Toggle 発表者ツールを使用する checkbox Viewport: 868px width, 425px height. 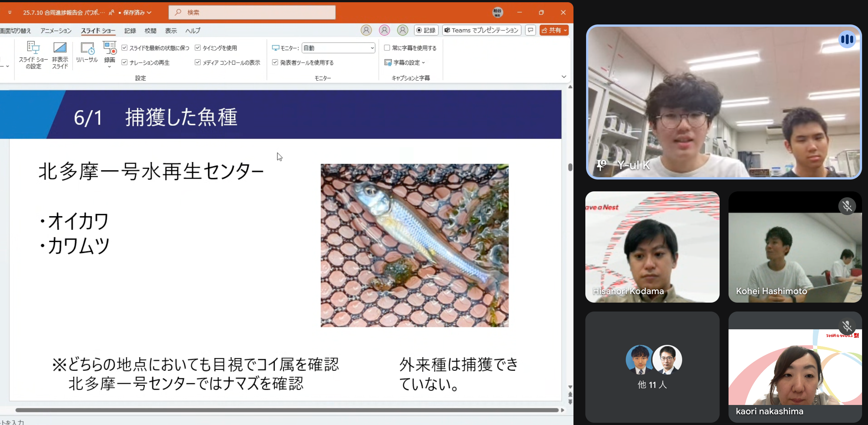275,62
